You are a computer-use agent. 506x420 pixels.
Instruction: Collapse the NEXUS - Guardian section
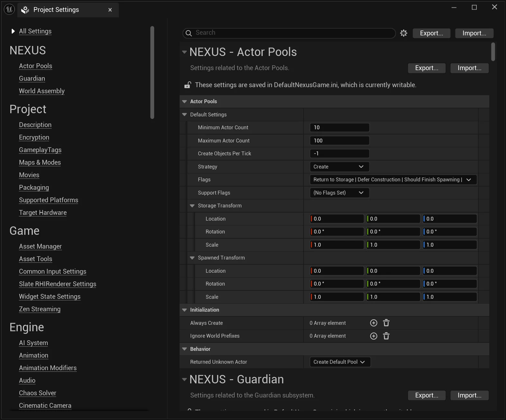pyautogui.click(x=184, y=379)
